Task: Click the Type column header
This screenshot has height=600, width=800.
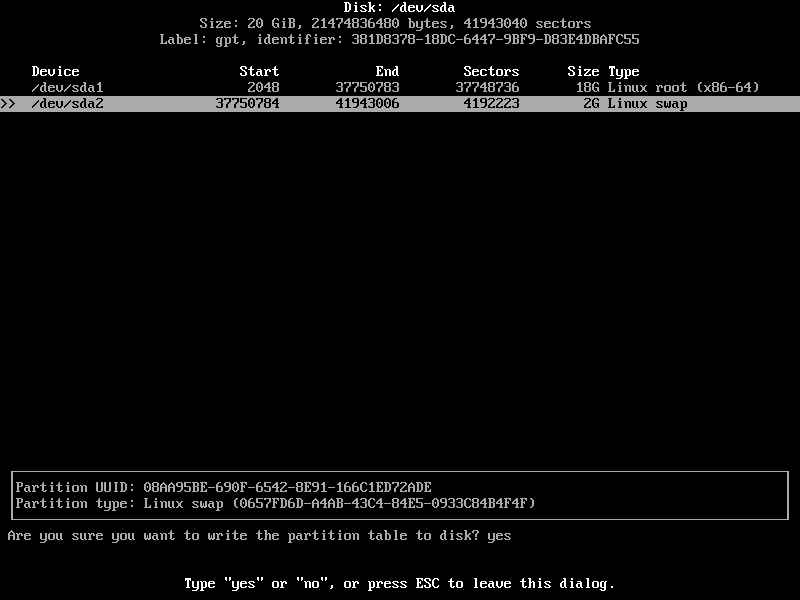Action: [x=623, y=71]
